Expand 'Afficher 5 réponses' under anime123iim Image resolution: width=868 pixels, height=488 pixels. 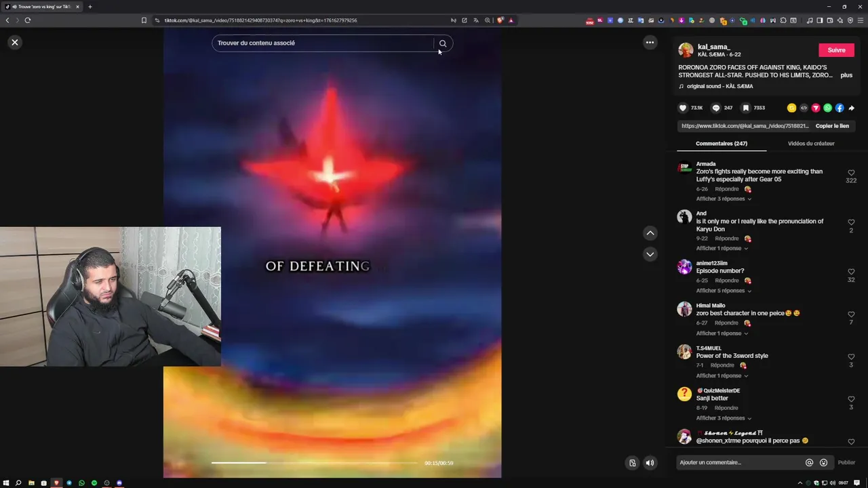pos(724,291)
